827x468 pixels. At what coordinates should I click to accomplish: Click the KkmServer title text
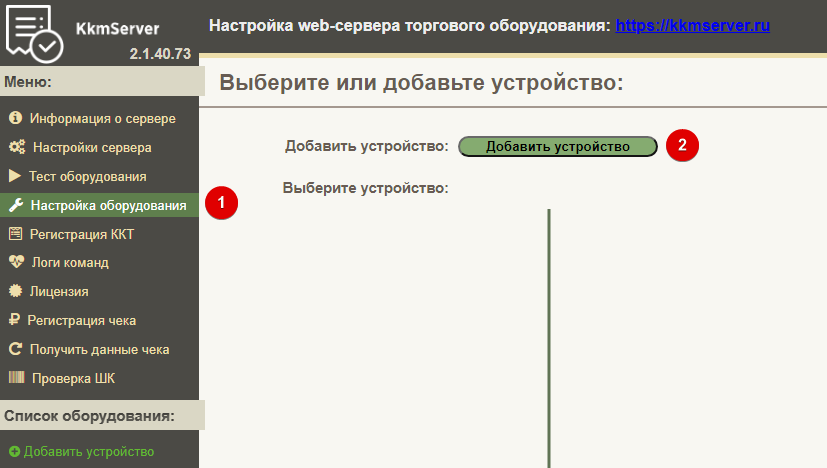point(117,28)
